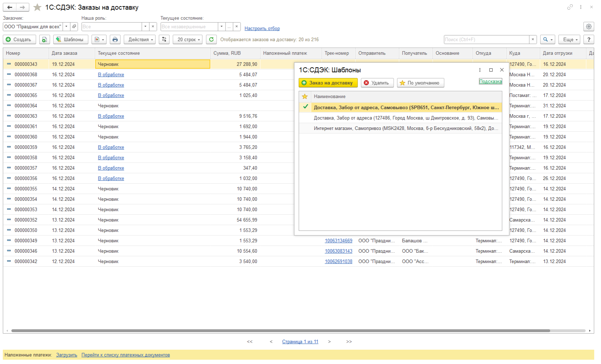Open tracking number 10063134669

(x=338, y=241)
